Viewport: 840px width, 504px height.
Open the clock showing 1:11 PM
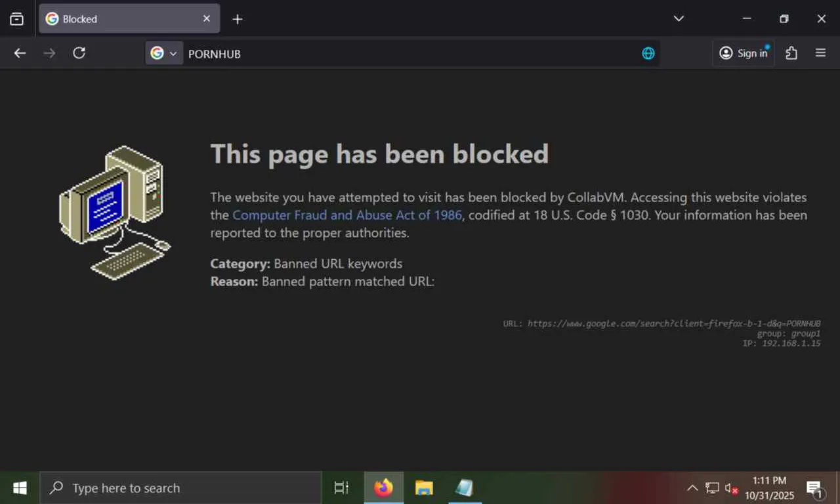[x=770, y=488]
